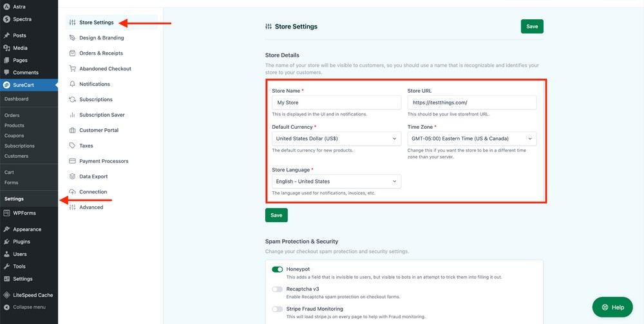Click the Spectra icon in sidebar
644x324 pixels.
pos(6,19)
